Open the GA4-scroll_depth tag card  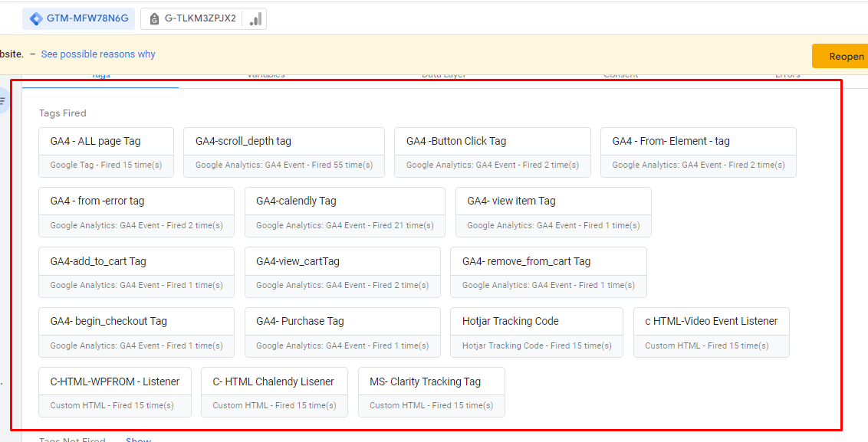tap(284, 152)
